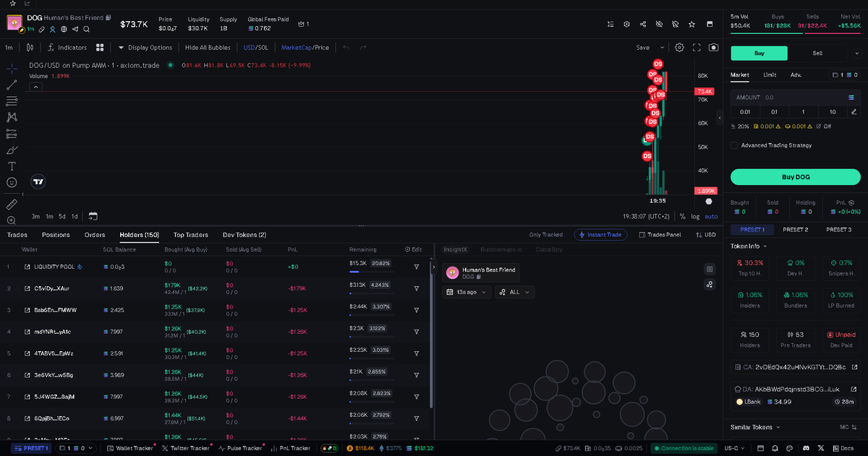Click the green Buy DOG button
Screen dimensions: 868x456
795,177
